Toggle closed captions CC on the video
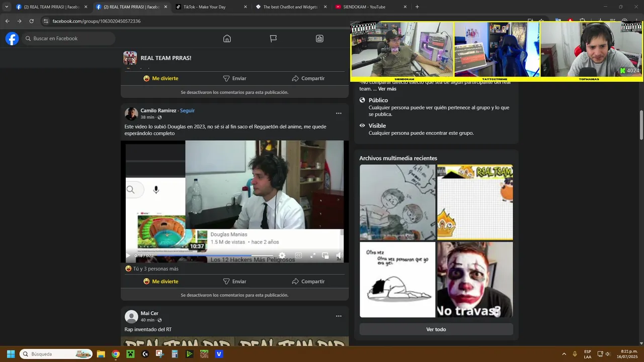This screenshot has width=644, height=362. [x=298, y=256]
